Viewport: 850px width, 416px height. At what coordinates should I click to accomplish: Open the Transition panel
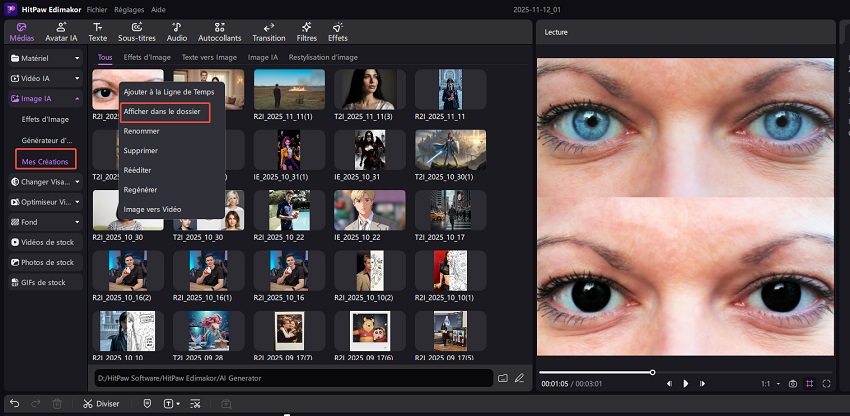pos(268,33)
